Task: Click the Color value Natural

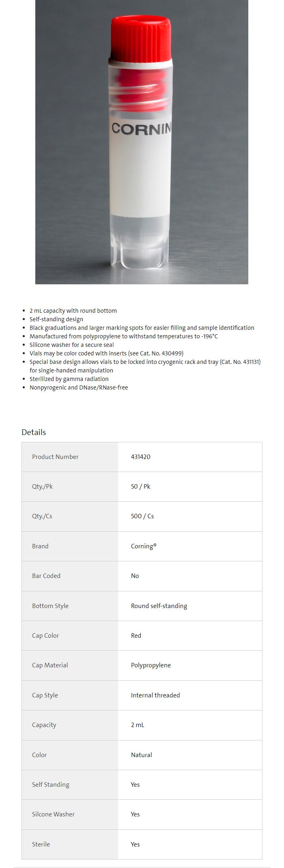Action: point(141,755)
